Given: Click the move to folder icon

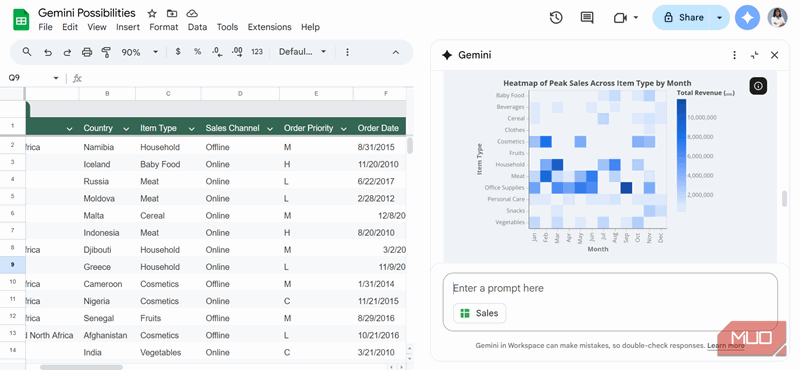Looking at the screenshot, I should click(172, 13).
